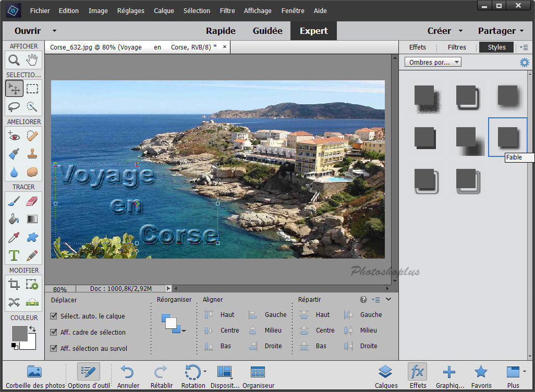Select the Clone Stamp tool
535x392 pixels.
pyautogui.click(x=32, y=154)
